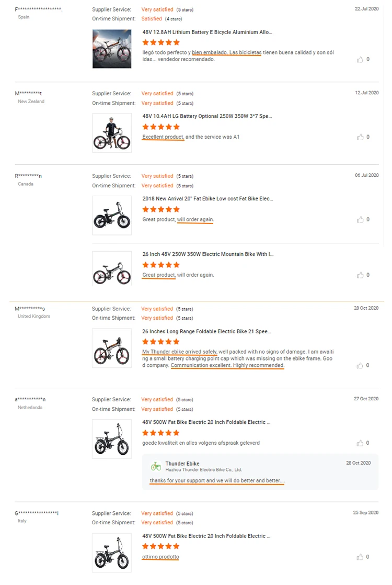
Task: Like the Italy 'ottimo prodotto' review
Action: pyautogui.click(x=360, y=557)
